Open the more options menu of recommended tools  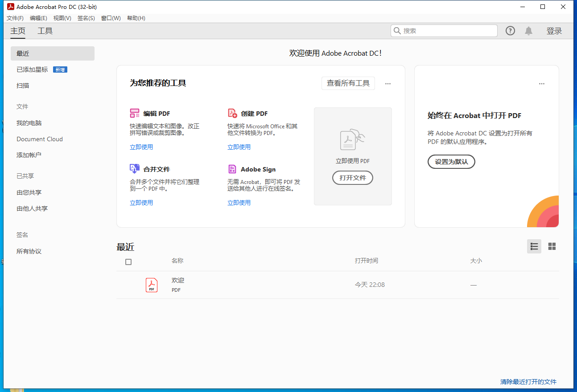coord(388,83)
